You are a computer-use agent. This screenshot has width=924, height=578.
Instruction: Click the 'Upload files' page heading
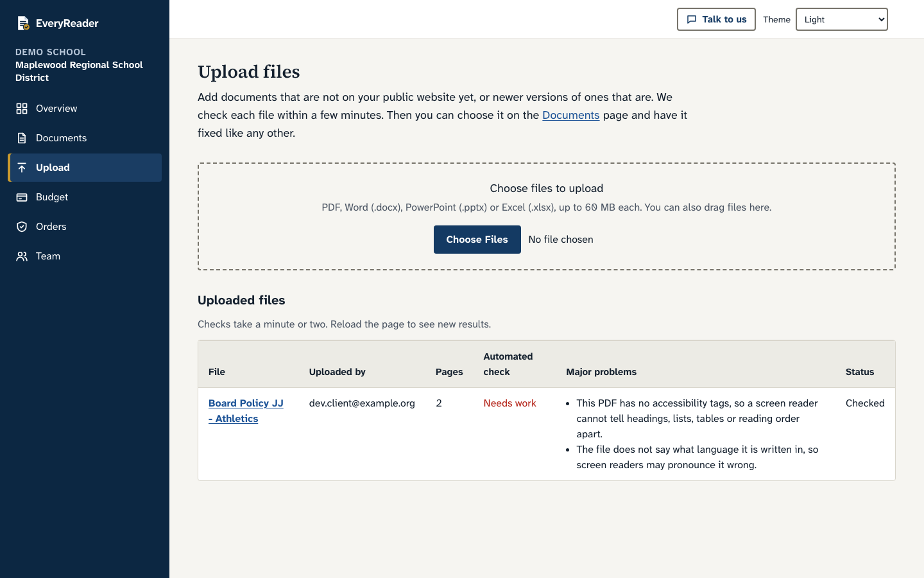pos(249,72)
